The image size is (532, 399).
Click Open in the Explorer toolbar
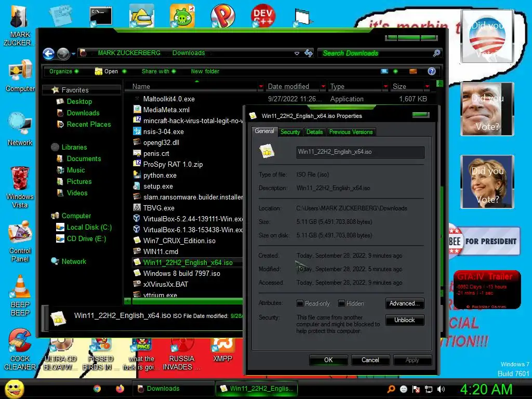click(107, 71)
